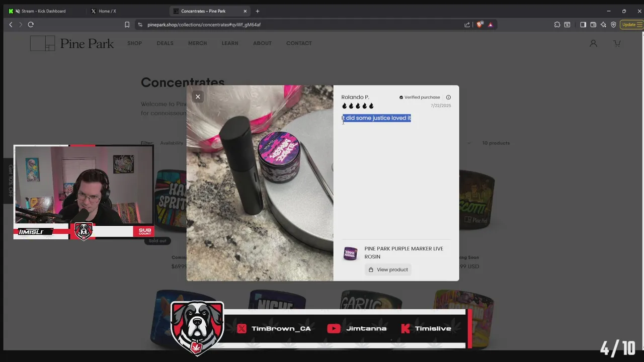This screenshot has width=644, height=362.
Task: Open LEARN menu
Action: pos(230,43)
